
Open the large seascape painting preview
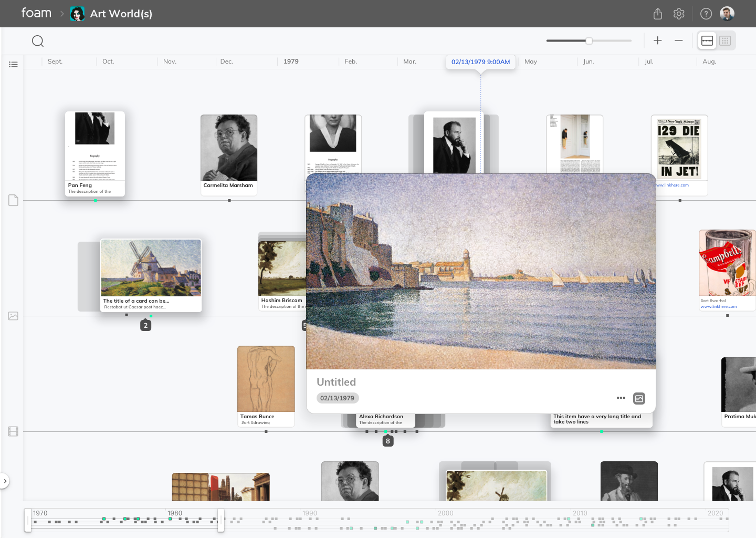pos(481,272)
